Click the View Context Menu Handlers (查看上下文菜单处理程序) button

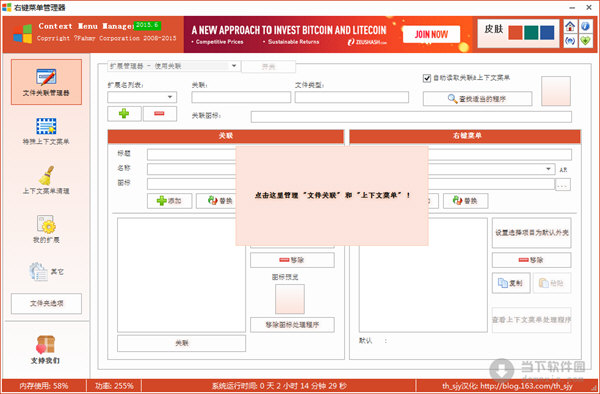532,320
